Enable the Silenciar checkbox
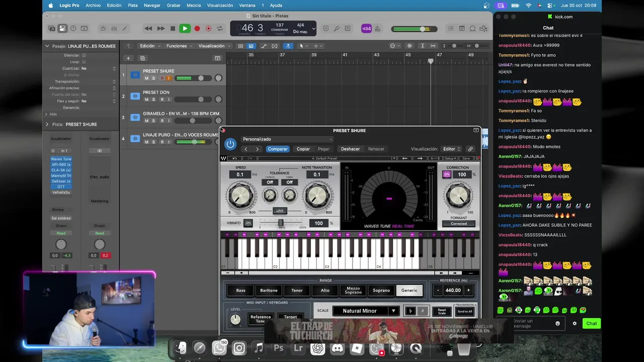Viewport: 644px width, 362px height. coord(84,55)
